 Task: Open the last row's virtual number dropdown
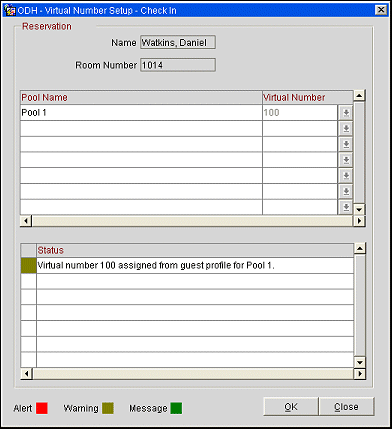(346, 207)
